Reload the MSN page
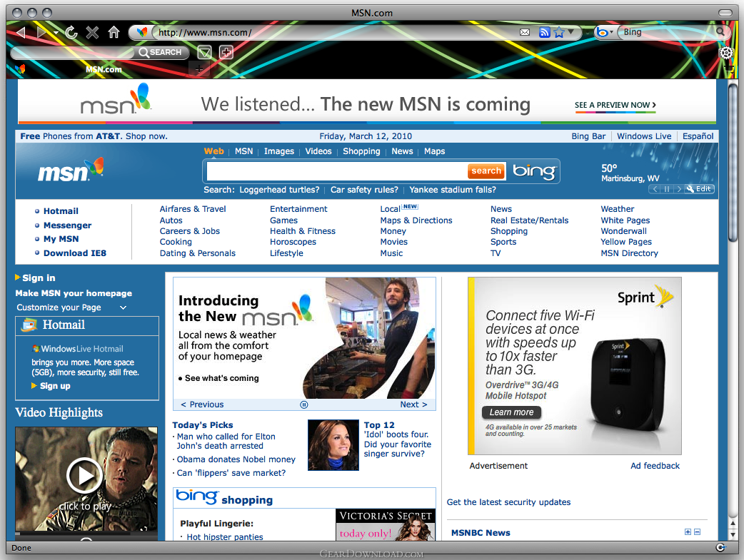 click(x=71, y=32)
